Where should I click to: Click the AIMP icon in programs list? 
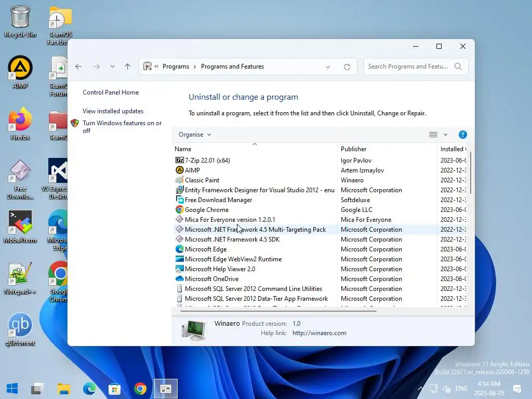[179, 170]
